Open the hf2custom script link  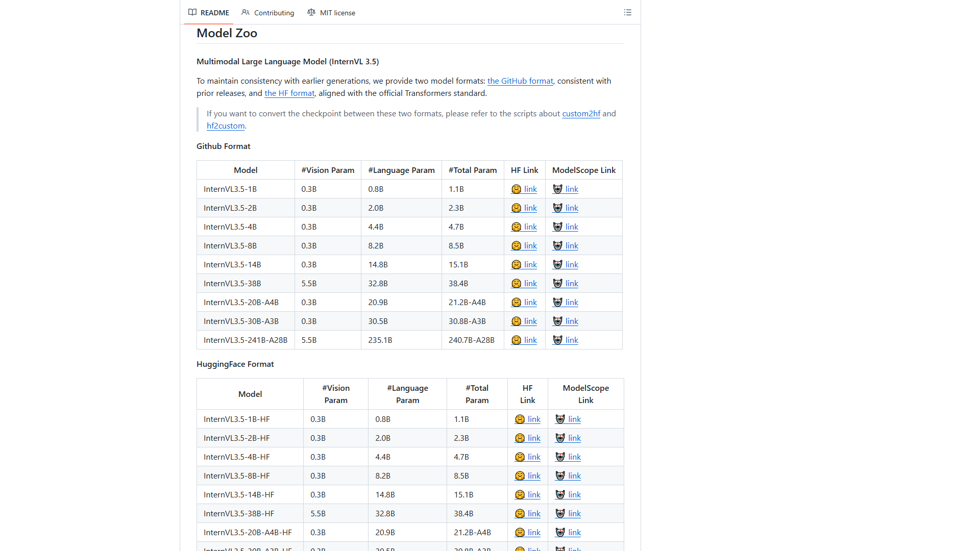pos(226,126)
